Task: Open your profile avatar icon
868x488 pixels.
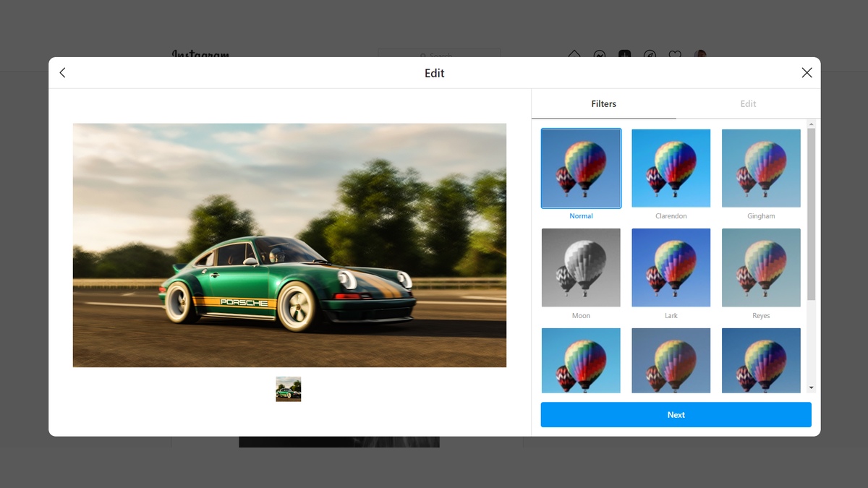Action: coord(700,55)
